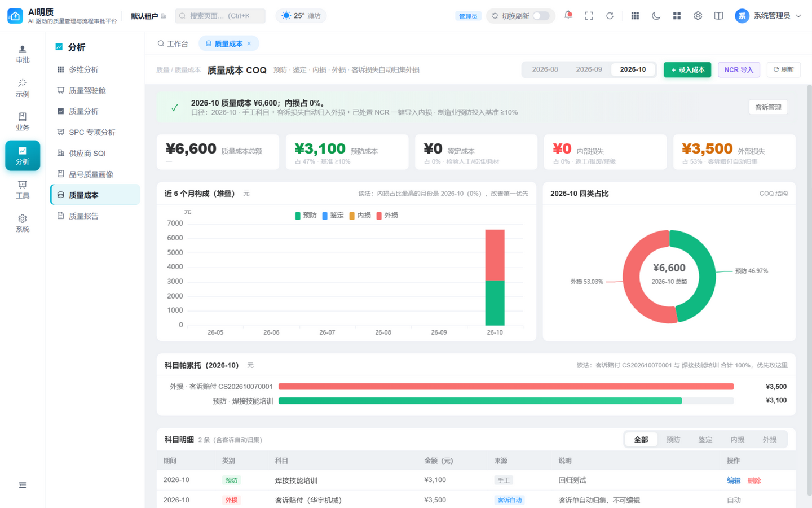Switch to dark mode with the moon icon
The height and width of the screenshot is (508, 812).
pyautogui.click(x=656, y=16)
